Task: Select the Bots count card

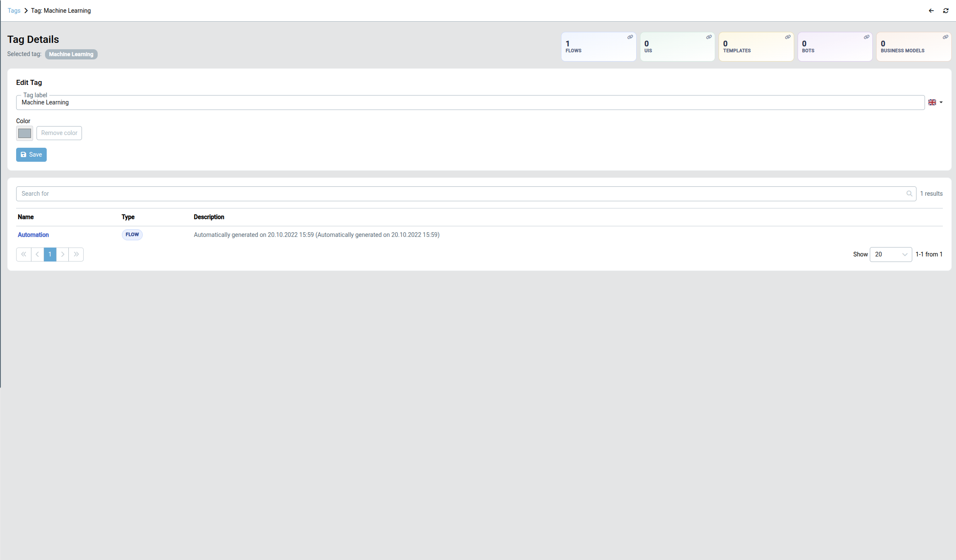Action: point(835,47)
